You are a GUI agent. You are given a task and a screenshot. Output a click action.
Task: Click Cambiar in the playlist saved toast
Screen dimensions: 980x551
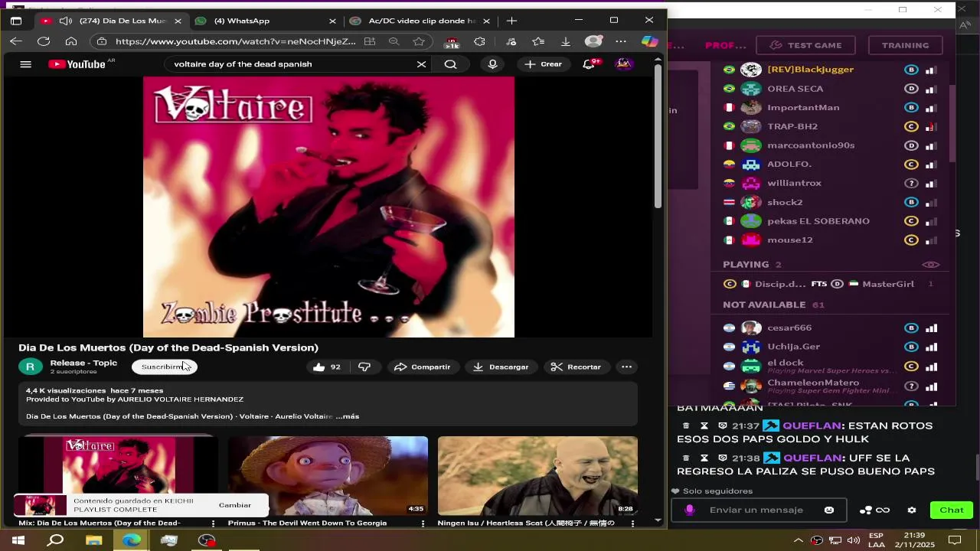click(x=234, y=505)
